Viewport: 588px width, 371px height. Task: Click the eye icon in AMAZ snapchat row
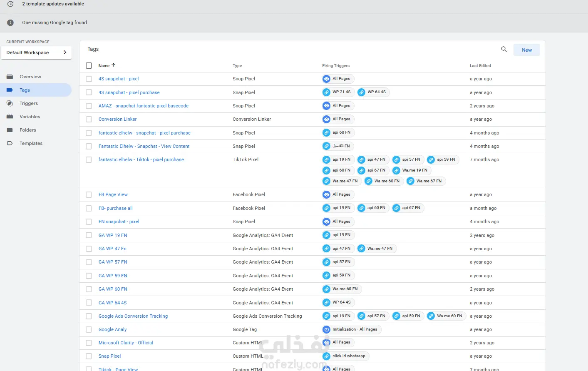327,106
